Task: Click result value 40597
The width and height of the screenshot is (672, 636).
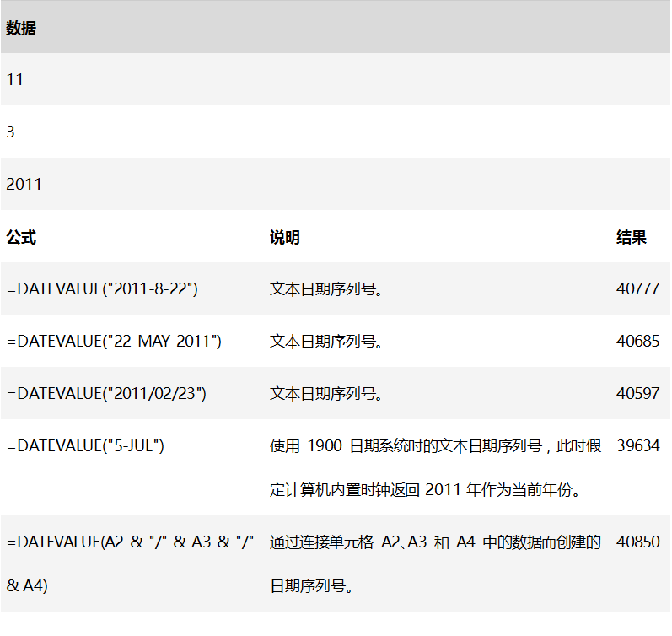Action: [637, 394]
